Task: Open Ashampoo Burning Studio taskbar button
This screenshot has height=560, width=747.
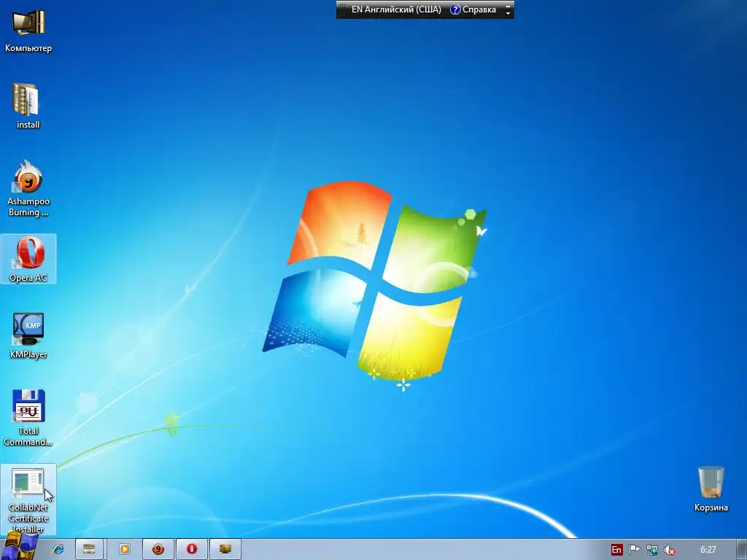Action: pos(158,549)
